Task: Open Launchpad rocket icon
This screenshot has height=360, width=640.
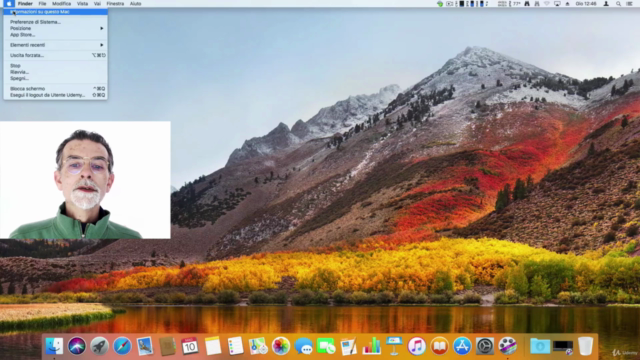Action: click(x=99, y=346)
